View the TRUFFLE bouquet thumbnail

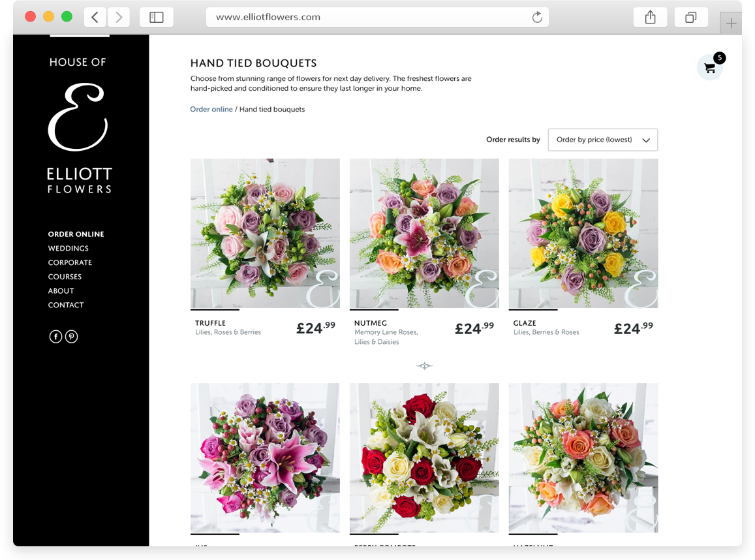[x=265, y=233]
